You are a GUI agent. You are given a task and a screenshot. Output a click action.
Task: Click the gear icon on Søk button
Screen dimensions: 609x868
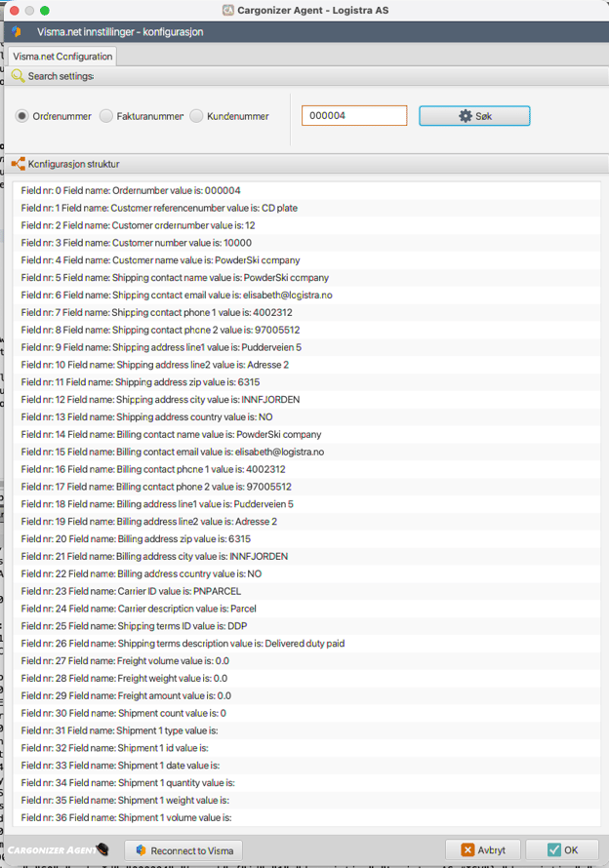(465, 116)
